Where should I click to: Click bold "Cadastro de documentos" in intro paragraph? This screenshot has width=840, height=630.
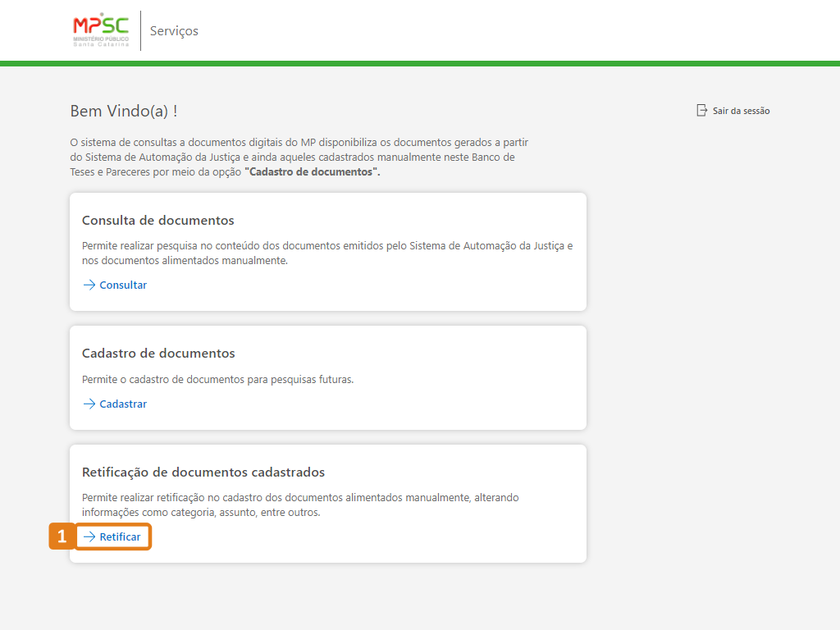click(x=312, y=172)
